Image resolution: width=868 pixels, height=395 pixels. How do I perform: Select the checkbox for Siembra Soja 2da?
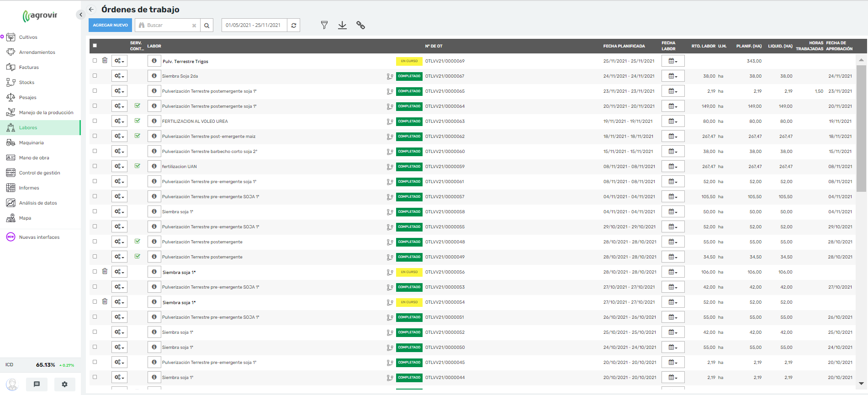pyautogui.click(x=95, y=75)
